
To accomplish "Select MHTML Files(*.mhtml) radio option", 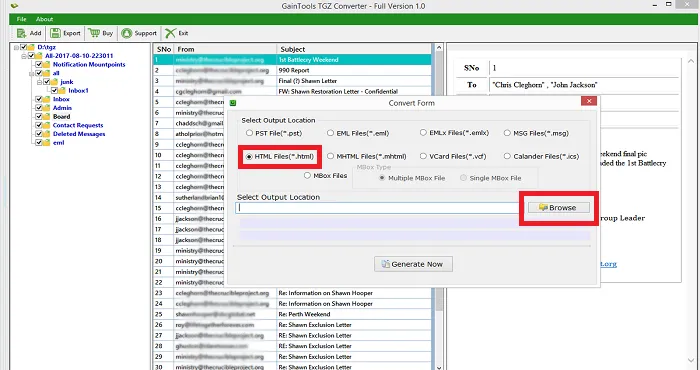I will pos(330,156).
